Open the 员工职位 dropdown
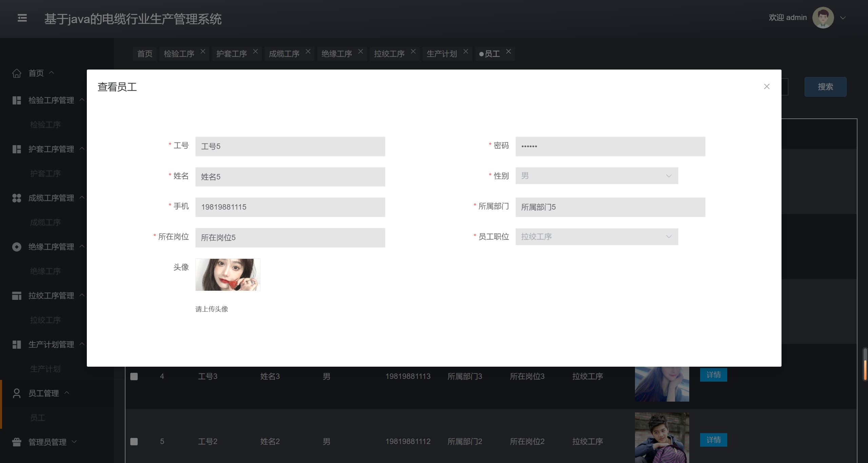Image resolution: width=868 pixels, height=463 pixels. (597, 237)
